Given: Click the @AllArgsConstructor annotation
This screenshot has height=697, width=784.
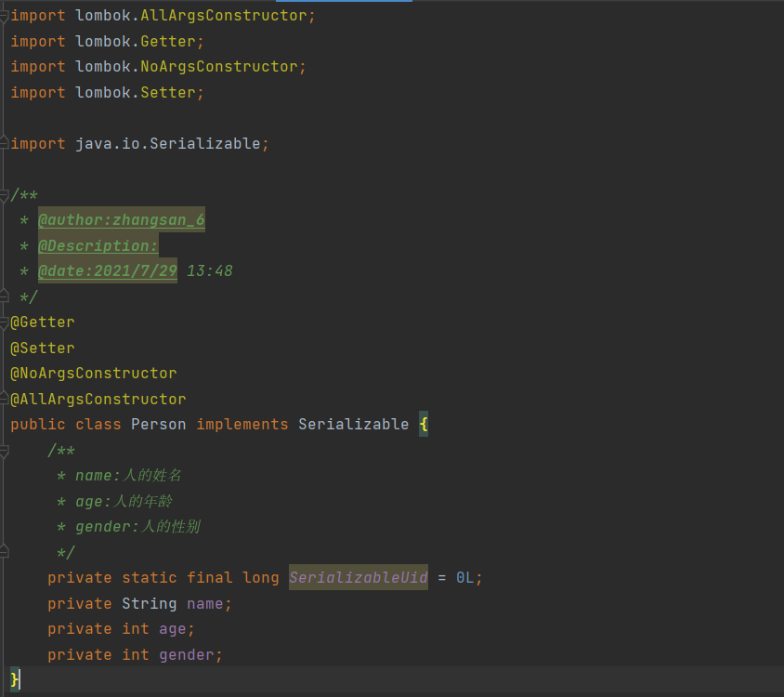Looking at the screenshot, I should [98, 398].
